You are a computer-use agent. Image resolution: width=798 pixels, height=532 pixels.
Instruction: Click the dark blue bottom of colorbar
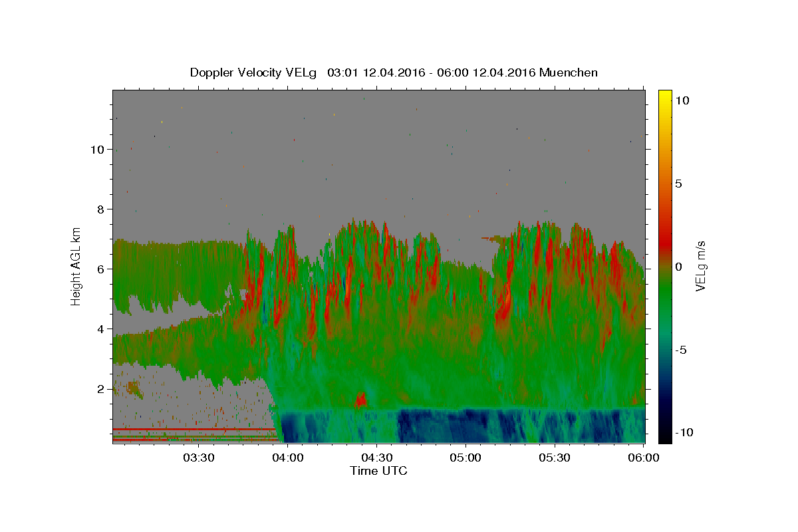(665, 436)
